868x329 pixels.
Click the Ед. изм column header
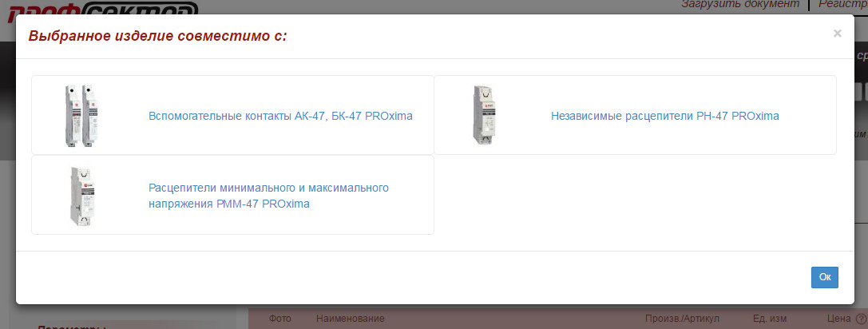(770, 319)
